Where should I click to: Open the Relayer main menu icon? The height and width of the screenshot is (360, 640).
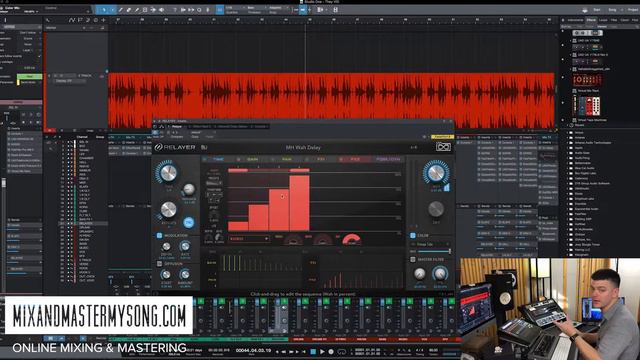(204, 147)
